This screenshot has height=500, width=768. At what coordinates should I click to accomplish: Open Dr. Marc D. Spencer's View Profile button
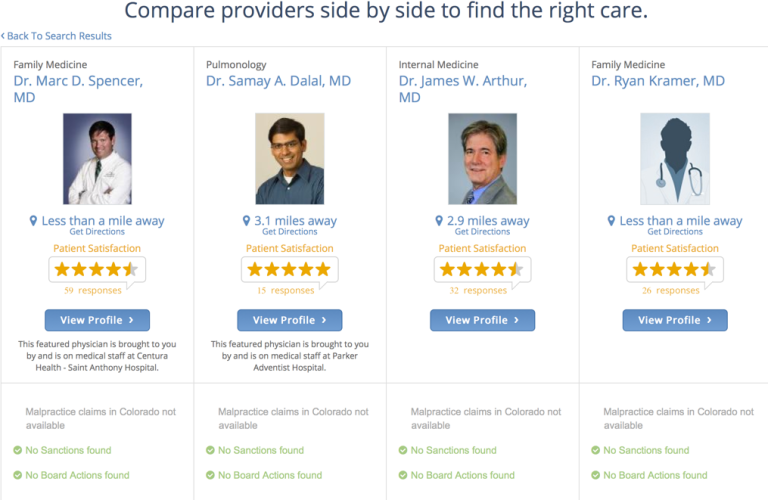(x=97, y=320)
